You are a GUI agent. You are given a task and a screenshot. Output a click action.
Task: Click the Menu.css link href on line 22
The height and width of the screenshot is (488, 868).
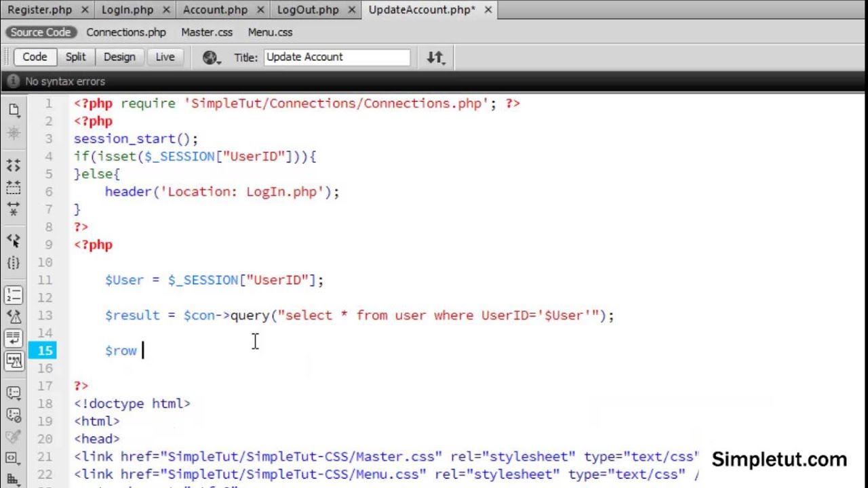tap(293, 474)
